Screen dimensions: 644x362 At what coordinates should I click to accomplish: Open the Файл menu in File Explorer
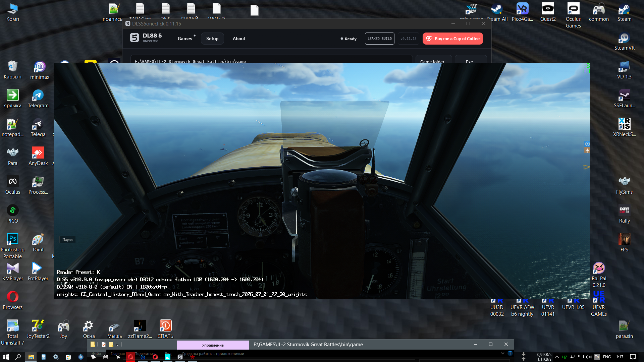pyautogui.click(x=97, y=354)
